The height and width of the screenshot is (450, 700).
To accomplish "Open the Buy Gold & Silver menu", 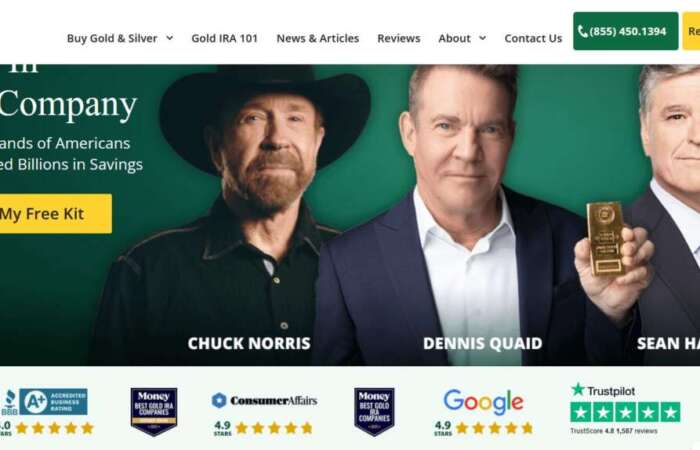I will (112, 38).
